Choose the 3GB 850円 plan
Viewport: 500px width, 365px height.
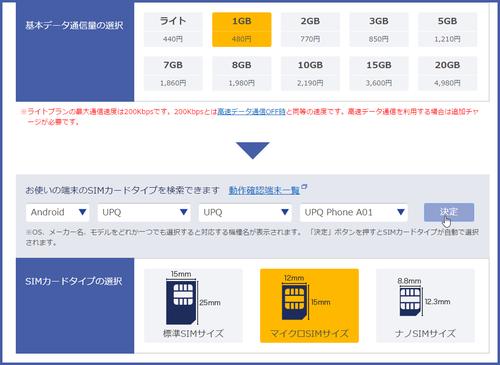379,30
